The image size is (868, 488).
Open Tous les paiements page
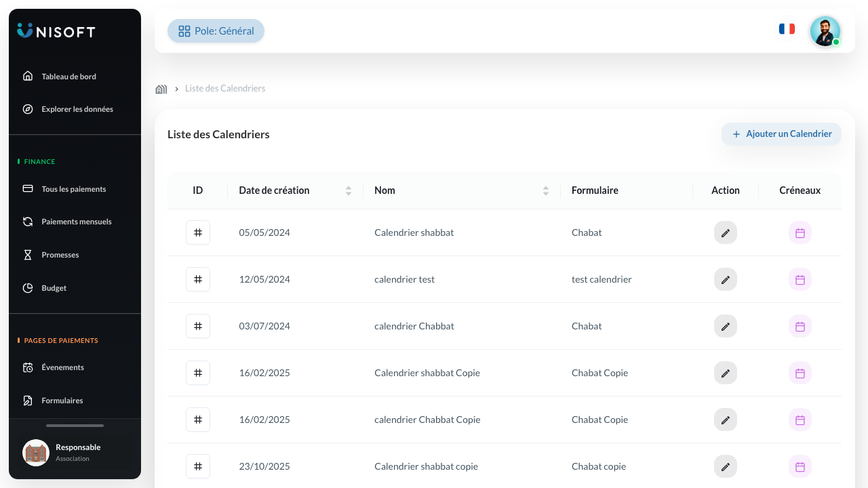click(75, 189)
